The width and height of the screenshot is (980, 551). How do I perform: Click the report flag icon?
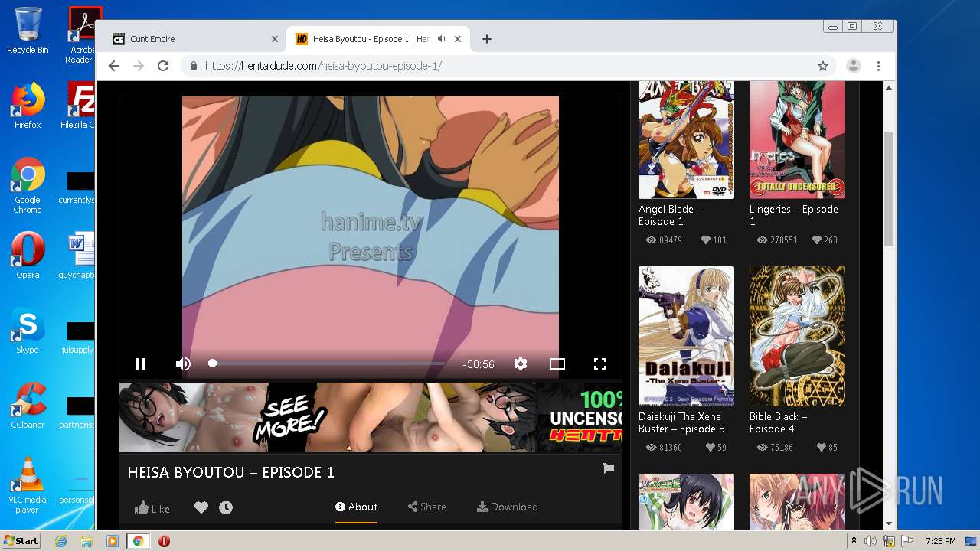pos(609,468)
